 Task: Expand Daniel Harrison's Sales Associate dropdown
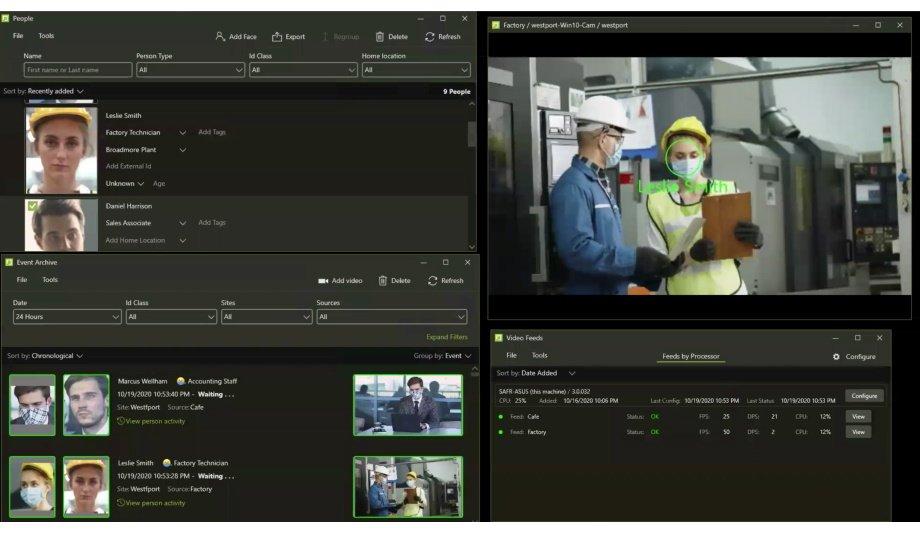(182, 223)
